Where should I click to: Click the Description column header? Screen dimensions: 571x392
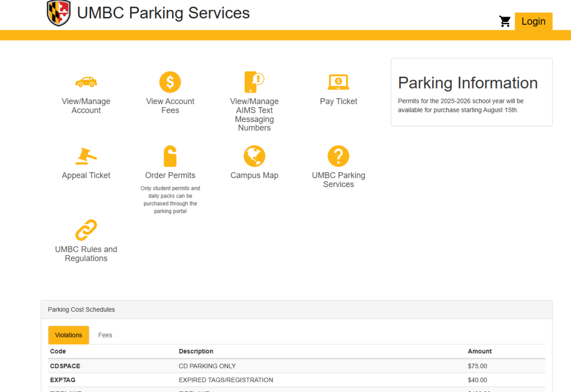[196, 351]
